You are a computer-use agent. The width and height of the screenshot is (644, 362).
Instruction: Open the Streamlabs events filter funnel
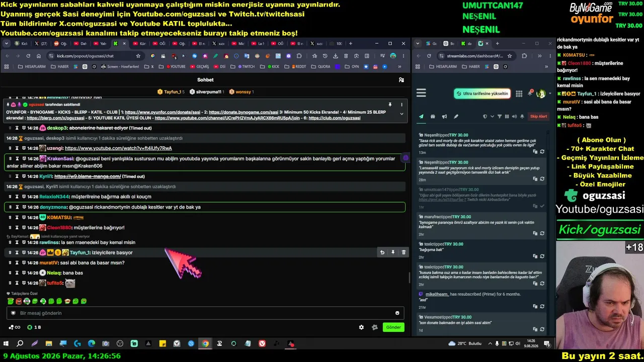click(x=500, y=117)
